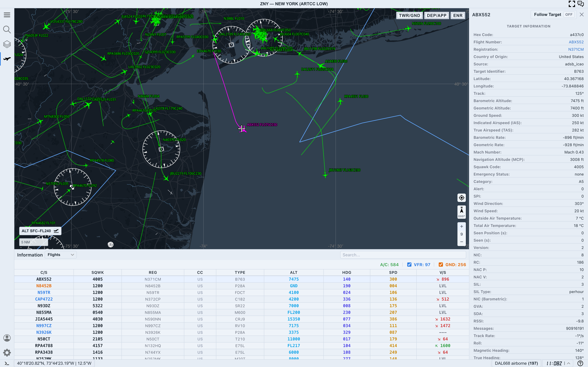This screenshot has height=367, width=588.
Task: Open settings via the gear icon
Action: (7, 352)
